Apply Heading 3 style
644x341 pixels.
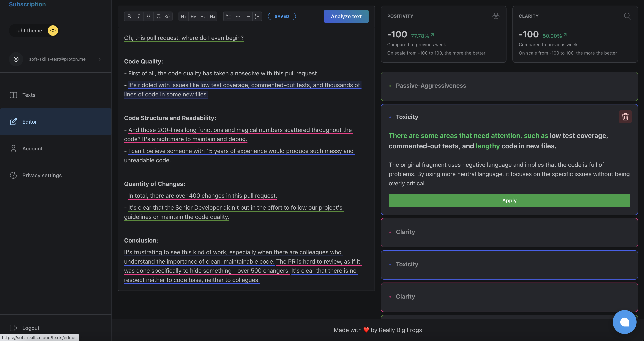click(203, 17)
